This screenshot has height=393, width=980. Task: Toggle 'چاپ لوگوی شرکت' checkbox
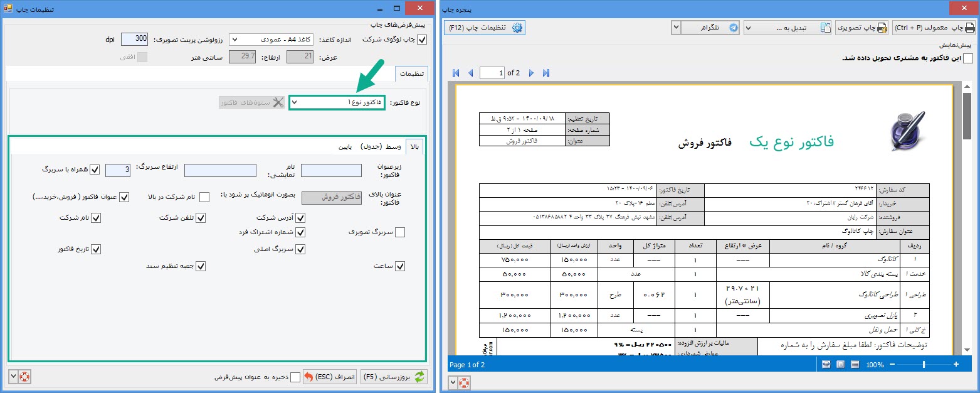tap(422, 40)
